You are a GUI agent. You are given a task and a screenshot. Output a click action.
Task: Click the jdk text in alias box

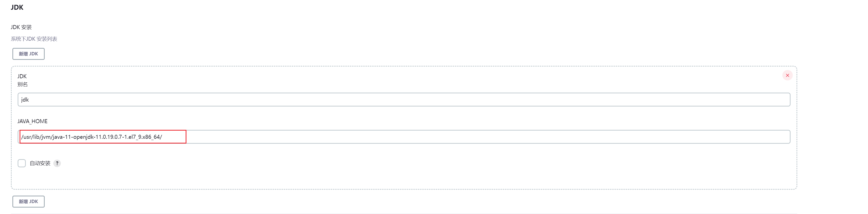[x=25, y=100]
